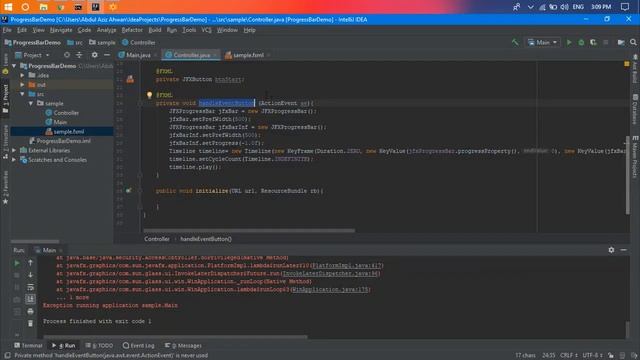640x360 pixels.
Task: Run Main with the green play button
Action: pos(569,42)
